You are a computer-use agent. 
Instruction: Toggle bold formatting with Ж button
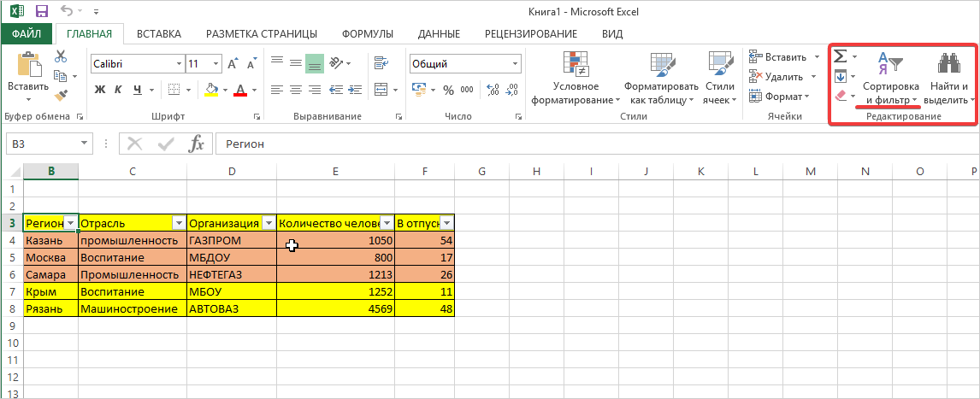point(99,90)
